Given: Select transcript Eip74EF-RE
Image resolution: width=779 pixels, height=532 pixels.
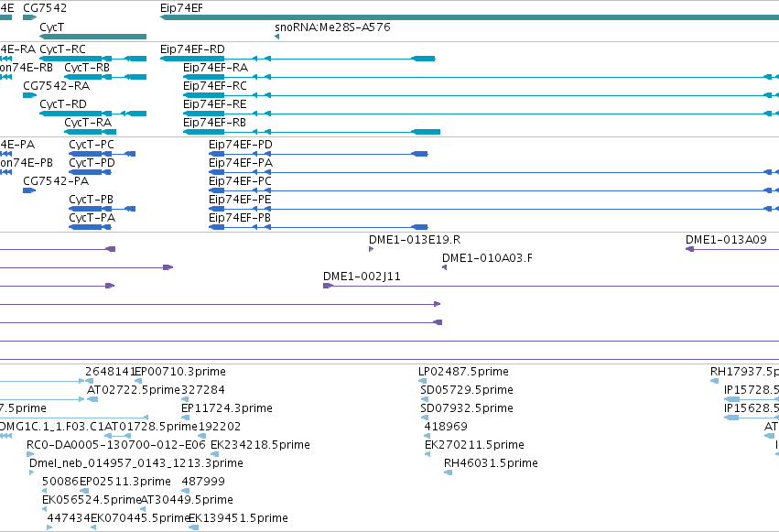Looking at the screenshot, I should coord(481,114).
